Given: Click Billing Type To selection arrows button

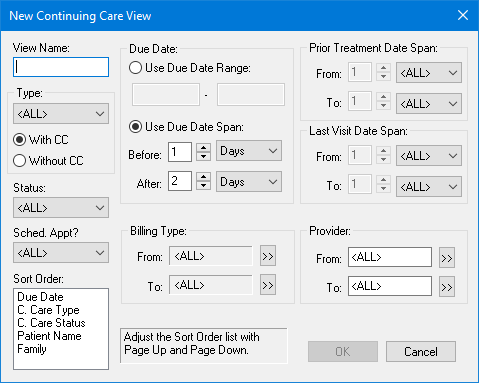Looking at the screenshot, I should (268, 285).
